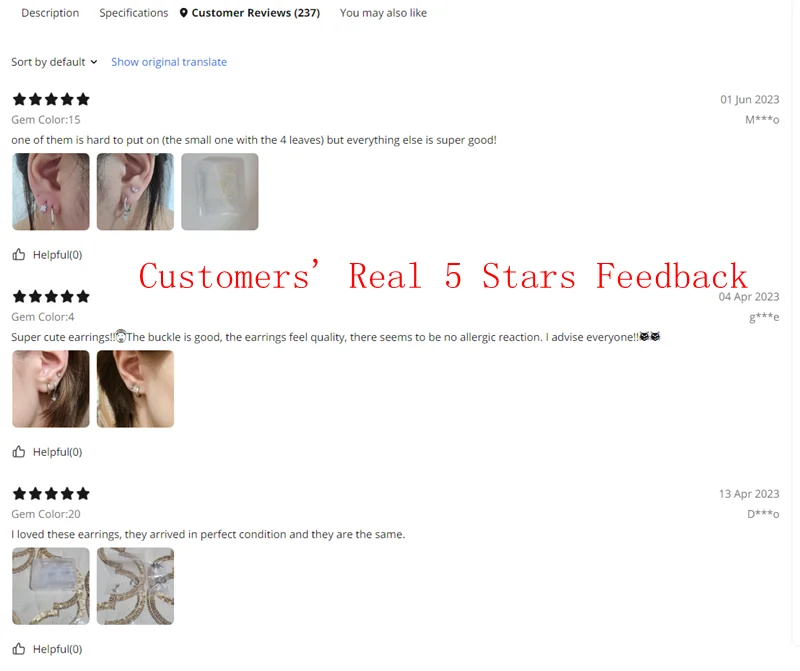Image resolution: width=800 pixels, height=671 pixels.
Task: Switch to the Specifications tab
Action: tap(134, 13)
